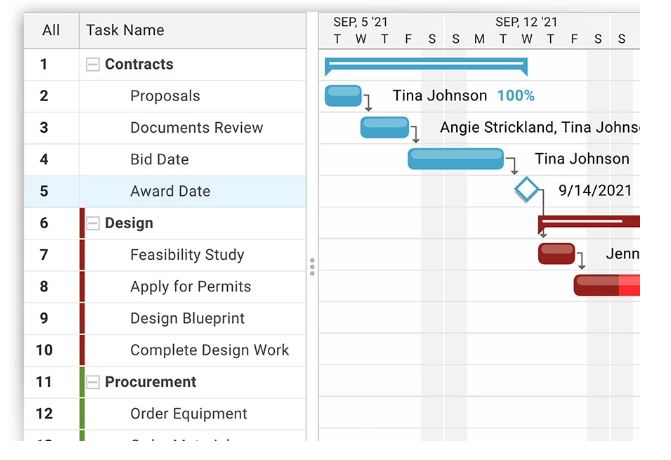Image resolution: width=671 pixels, height=460 pixels.
Task: Select the Bid Date Gantt bar
Action: [456, 159]
